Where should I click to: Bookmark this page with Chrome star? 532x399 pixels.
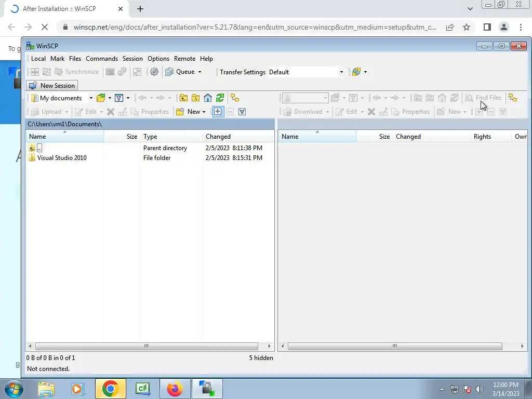[467, 27]
